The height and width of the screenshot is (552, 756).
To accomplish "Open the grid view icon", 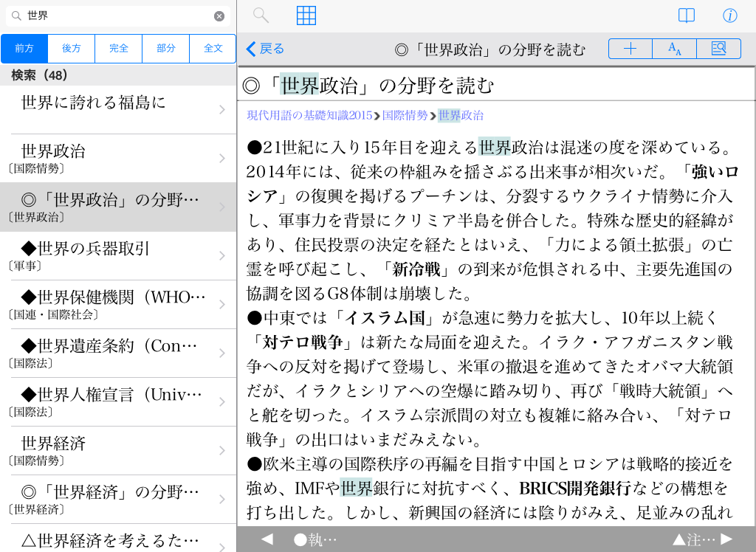I will [x=306, y=15].
